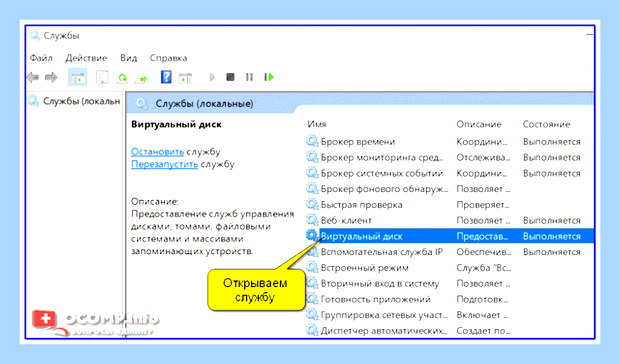The width and height of the screenshot is (620, 364).
Task: Click gear icon of Диспетчер автоматических
Action: tap(312, 330)
